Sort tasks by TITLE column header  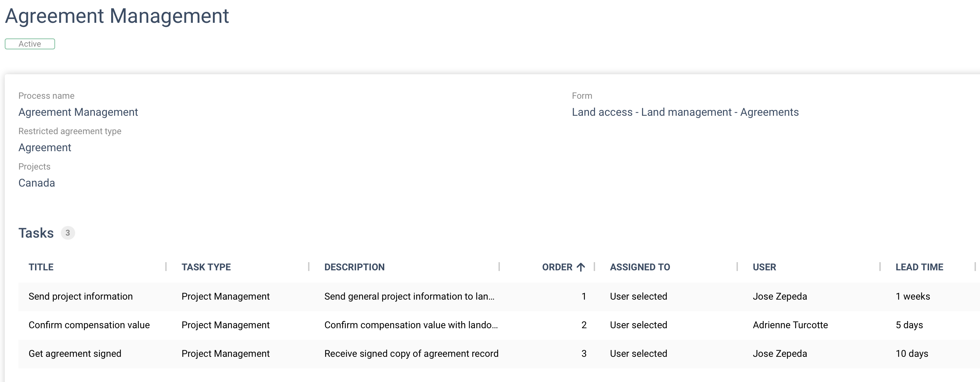click(x=41, y=267)
